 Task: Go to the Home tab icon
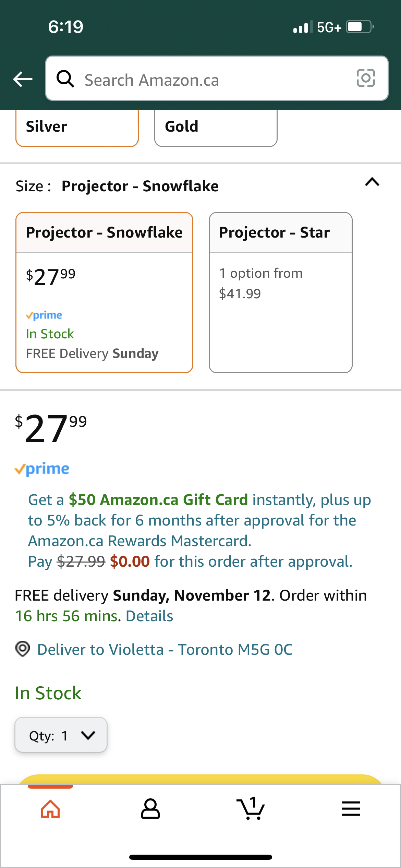coord(50,809)
